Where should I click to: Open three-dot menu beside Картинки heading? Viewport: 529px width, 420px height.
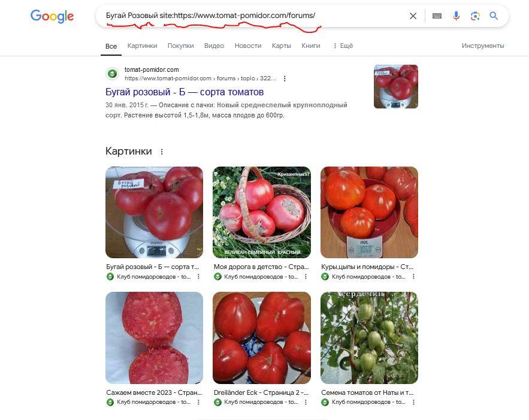coord(162,152)
